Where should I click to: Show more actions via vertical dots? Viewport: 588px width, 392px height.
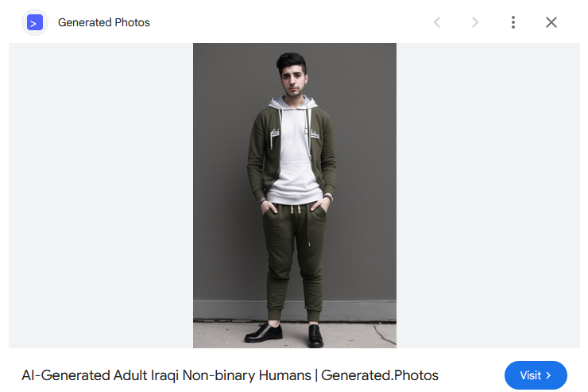click(513, 22)
